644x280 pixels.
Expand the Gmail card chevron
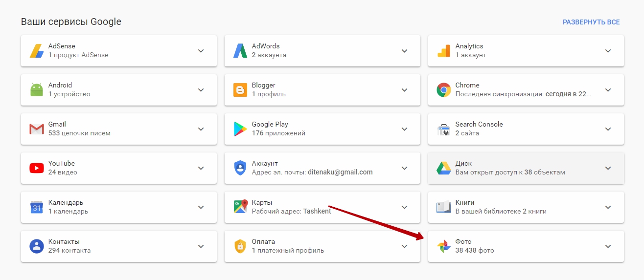coord(201,129)
